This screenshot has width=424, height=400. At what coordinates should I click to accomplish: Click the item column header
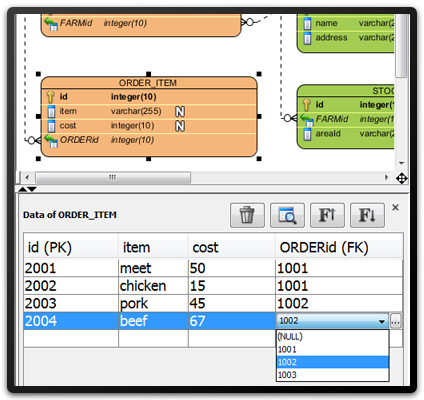(153, 247)
